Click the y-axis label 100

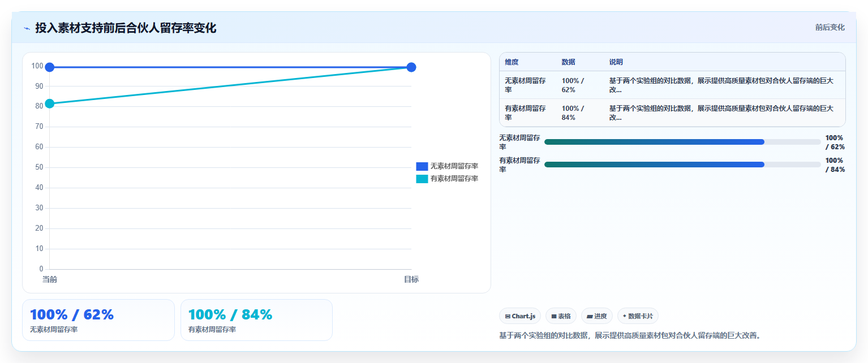(x=37, y=66)
